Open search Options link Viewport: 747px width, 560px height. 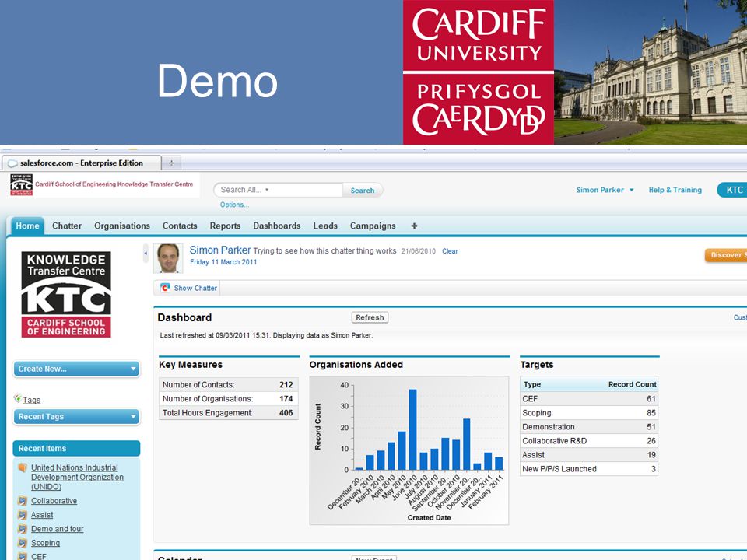(x=234, y=205)
